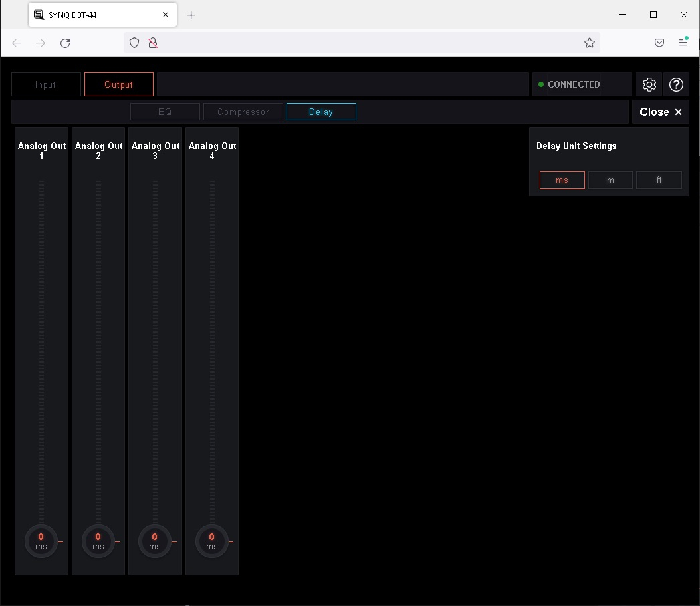Open the EQ section
700x606 pixels.
click(x=165, y=112)
